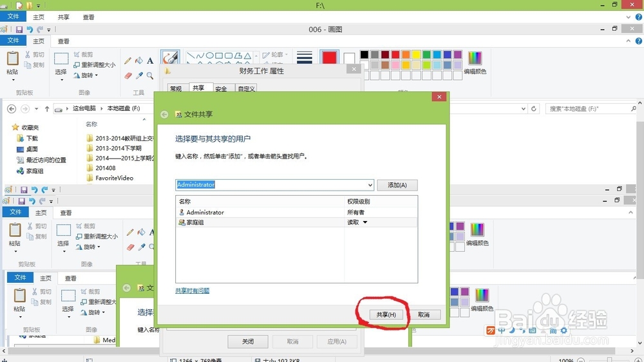Pick the Curve shape in the 006 Paint shapes gallery
The image size is (644, 362).
click(x=200, y=55)
